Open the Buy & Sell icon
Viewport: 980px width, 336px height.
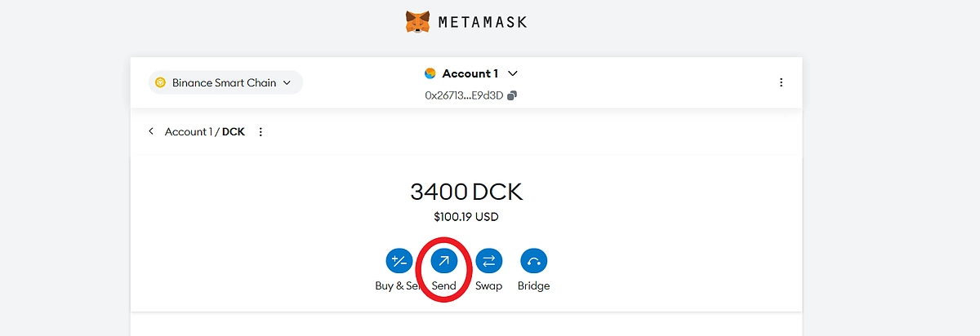pyautogui.click(x=399, y=261)
